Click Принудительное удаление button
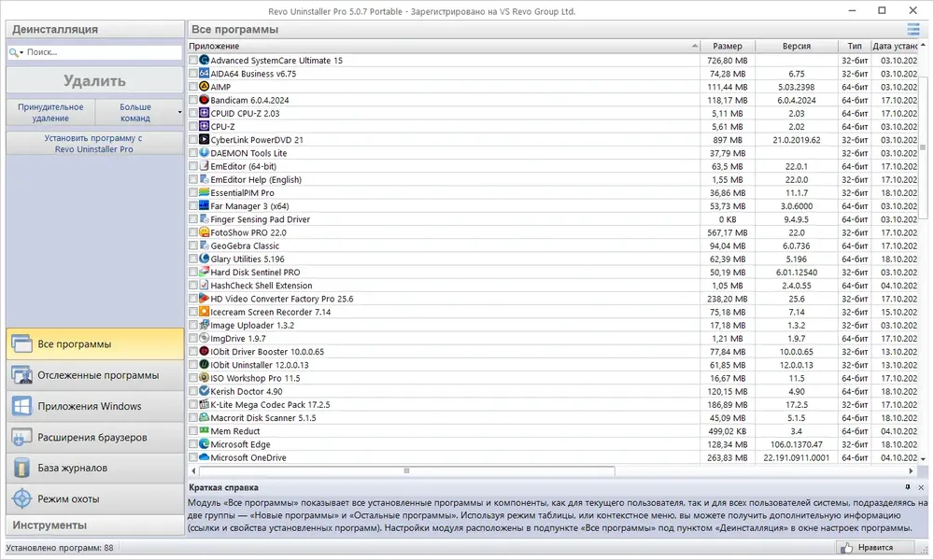 click(x=50, y=113)
